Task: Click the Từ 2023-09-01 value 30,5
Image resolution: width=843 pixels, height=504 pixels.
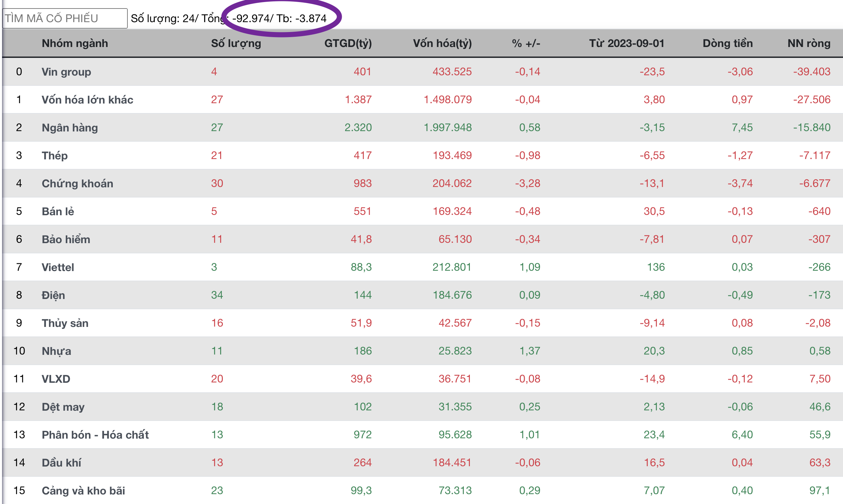Action: [654, 211]
